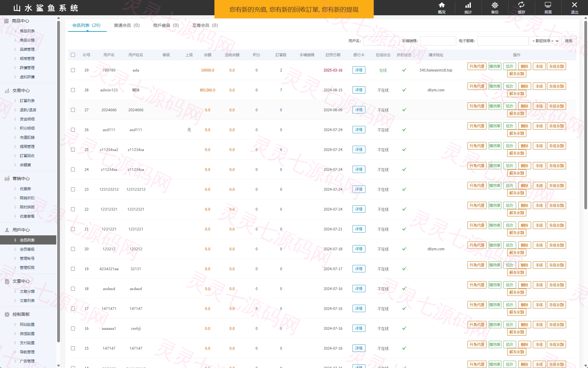The height and width of the screenshot is (368, 588).
Task: Click the 缓存 cache refresh icon
Action: coord(521,5)
